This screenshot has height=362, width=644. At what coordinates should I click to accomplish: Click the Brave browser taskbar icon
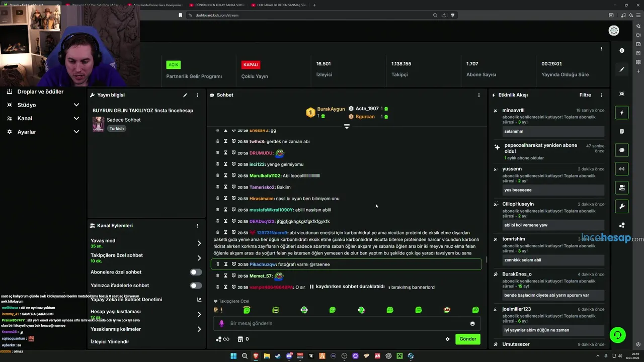tap(256, 356)
